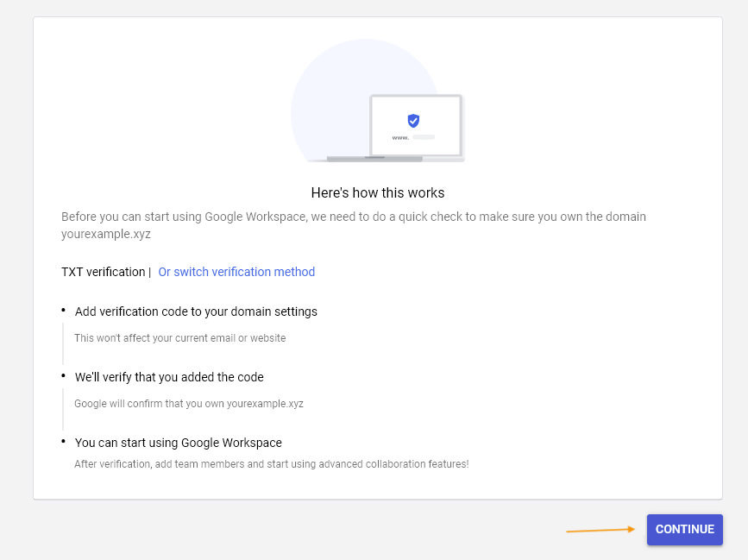Viewport: 748px width, 560px height.
Task: Click the 'www.' text on the laptop screen
Action: click(x=400, y=137)
